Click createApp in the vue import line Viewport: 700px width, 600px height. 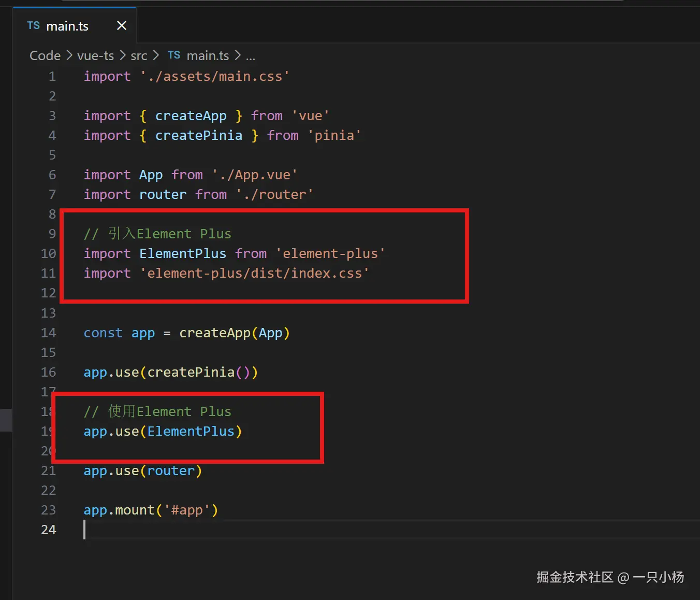pyautogui.click(x=191, y=116)
